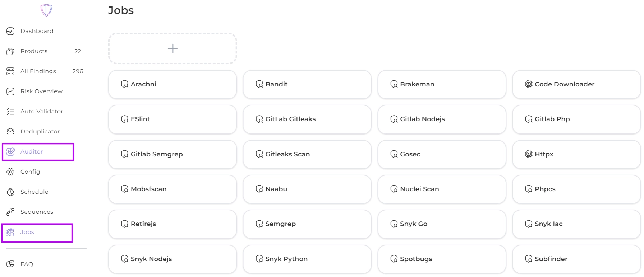
Task: Open the Auto Validator menu item
Action: [42, 112]
